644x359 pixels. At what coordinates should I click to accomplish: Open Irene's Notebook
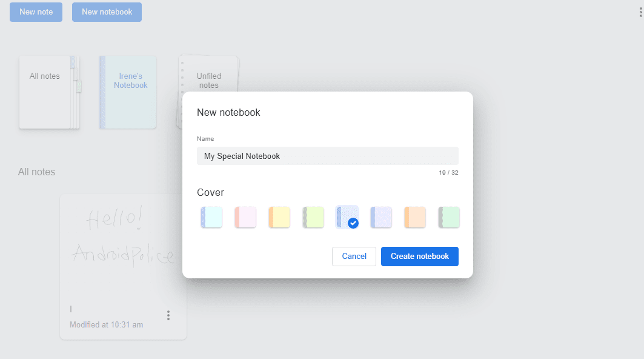pos(128,92)
